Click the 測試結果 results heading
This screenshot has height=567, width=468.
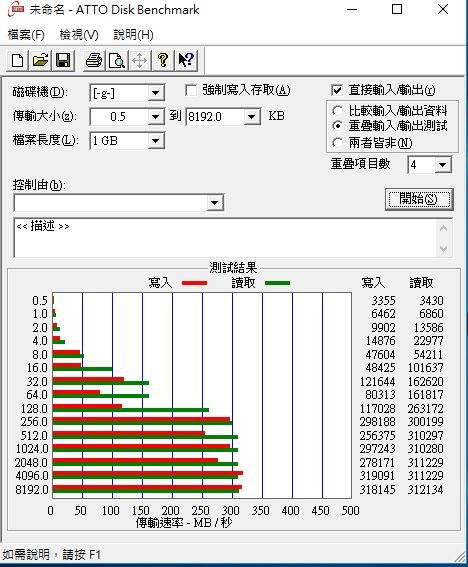tap(233, 268)
